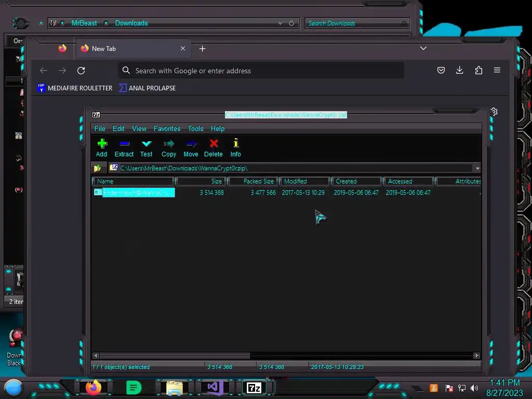Viewport: 532px width, 399px height.
Task: Refresh the Explorer Downloads folder
Action: [x=291, y=23]
